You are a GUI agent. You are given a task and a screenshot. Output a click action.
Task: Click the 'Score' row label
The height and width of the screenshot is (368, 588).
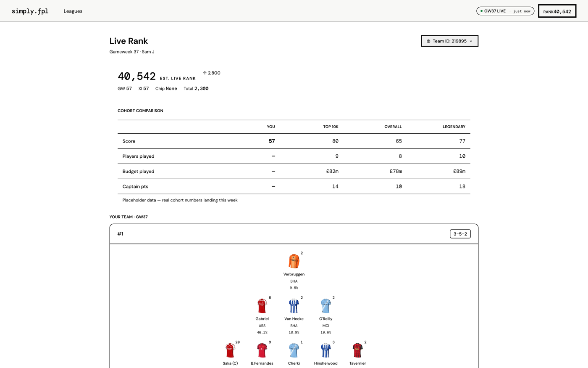129,141
